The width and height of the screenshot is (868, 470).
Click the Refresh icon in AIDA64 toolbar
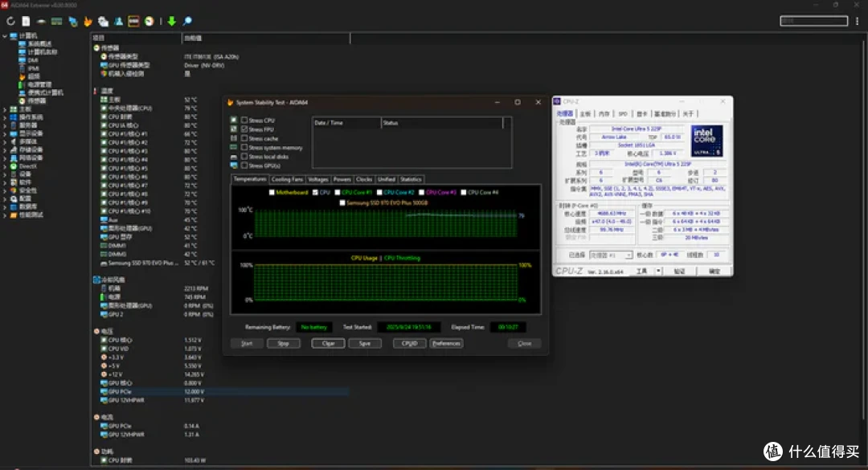click(x=10, y=22)
